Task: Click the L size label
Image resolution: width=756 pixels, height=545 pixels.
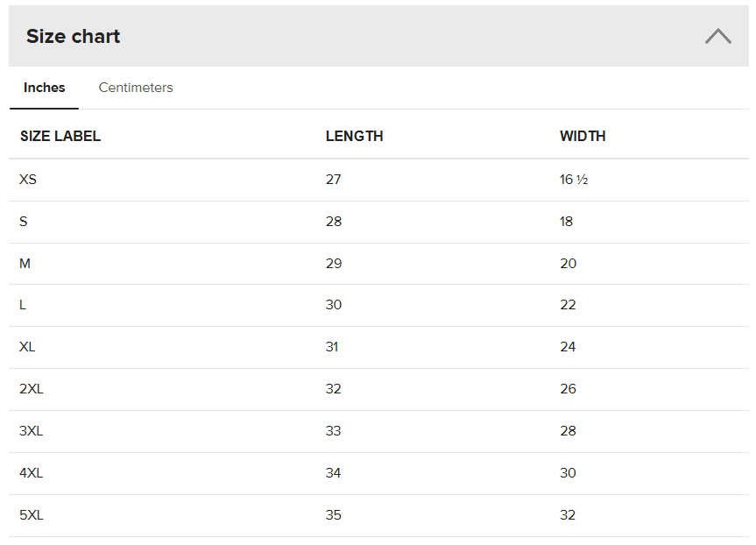Action: tap(23, 305)
